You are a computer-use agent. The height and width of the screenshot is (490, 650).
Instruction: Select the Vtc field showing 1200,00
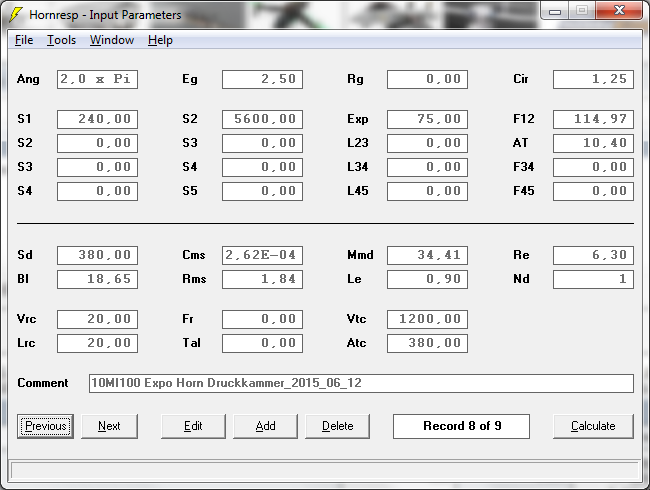[x=427, y=320]
